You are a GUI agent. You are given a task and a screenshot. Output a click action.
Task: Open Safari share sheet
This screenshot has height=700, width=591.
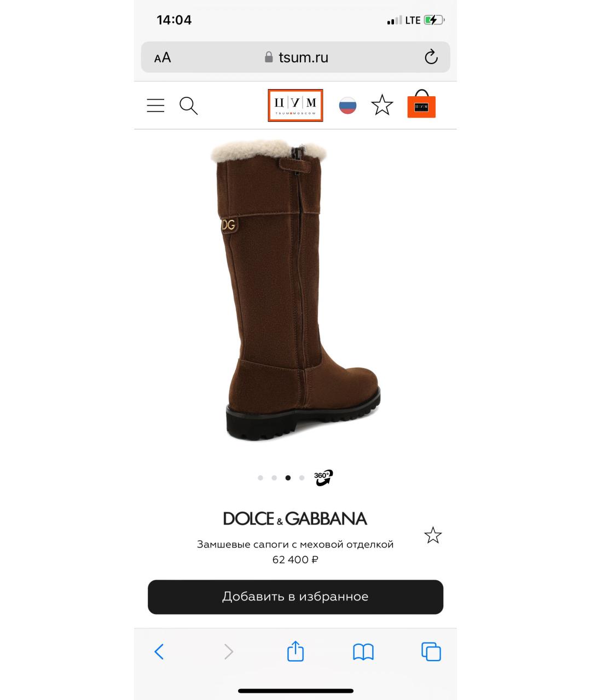pos(296,651)
